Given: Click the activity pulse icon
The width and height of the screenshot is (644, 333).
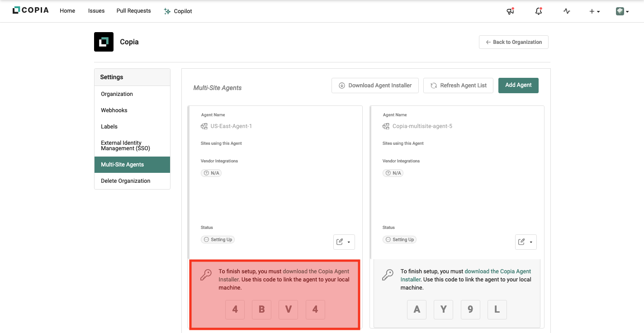Looking at the screenshot, I should 567,11.
